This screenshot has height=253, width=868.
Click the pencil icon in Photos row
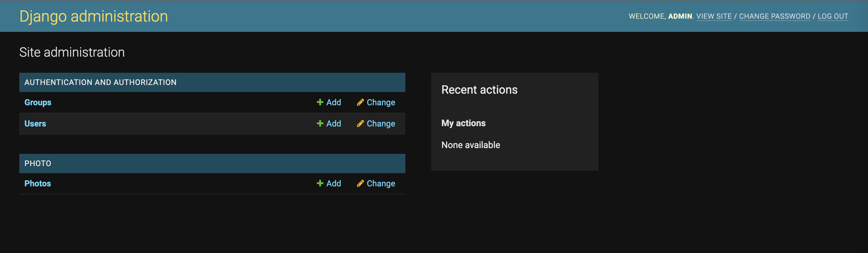360,183
